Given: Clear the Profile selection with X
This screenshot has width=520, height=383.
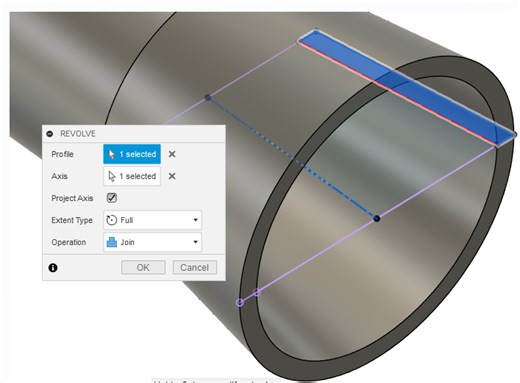Looking at the screenshot, I should (172, 154).
